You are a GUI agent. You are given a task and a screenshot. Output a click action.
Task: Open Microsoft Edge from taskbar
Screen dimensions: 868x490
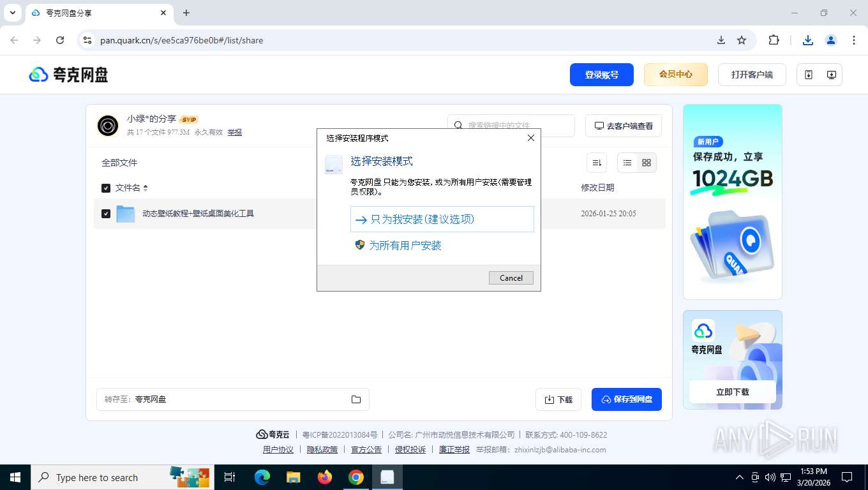pos(262,477)
